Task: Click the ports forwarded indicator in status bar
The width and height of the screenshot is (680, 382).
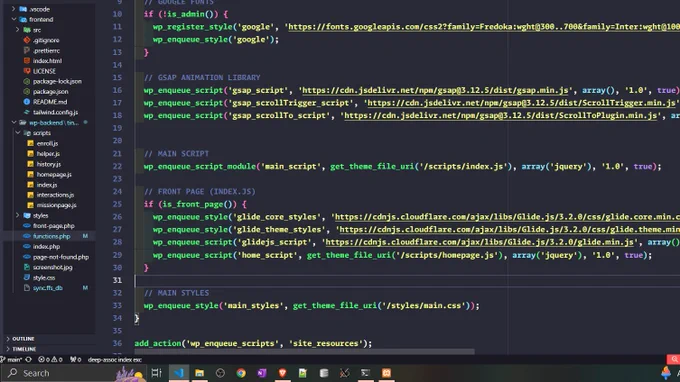Action: pyautogui.click(x=75, y=359)
